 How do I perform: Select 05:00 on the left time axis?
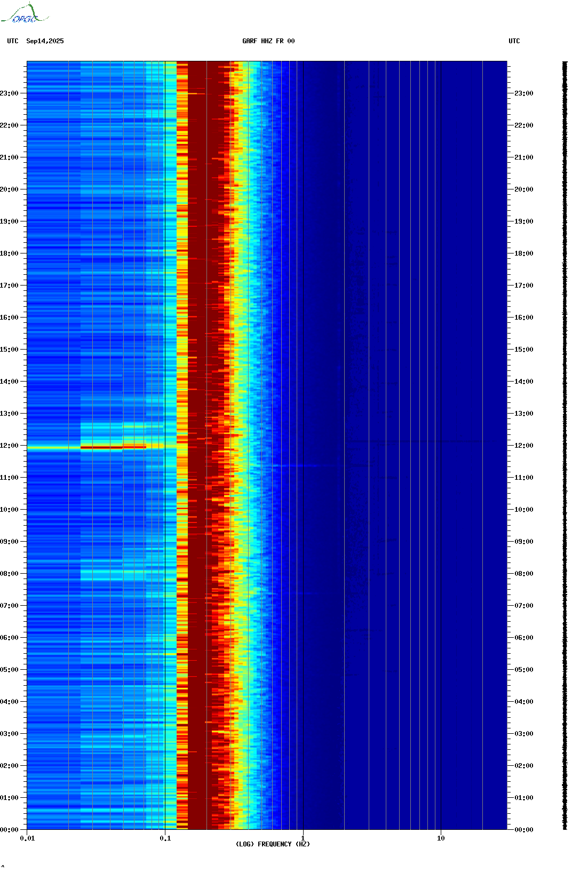(9, 670)
